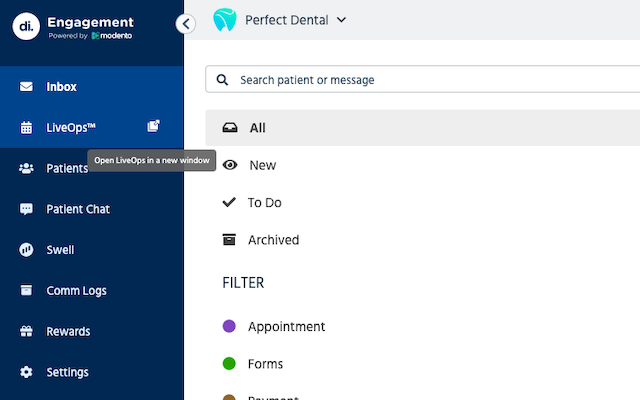Click the To Do checkmark icon

229,202
